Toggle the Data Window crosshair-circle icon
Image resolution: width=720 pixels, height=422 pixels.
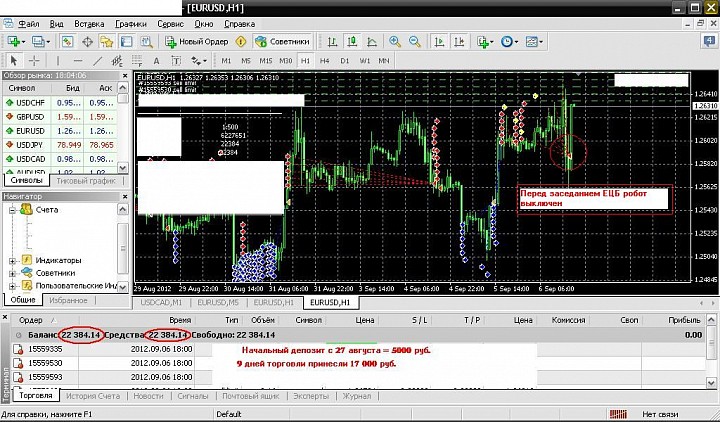click(x=87, y=42)
